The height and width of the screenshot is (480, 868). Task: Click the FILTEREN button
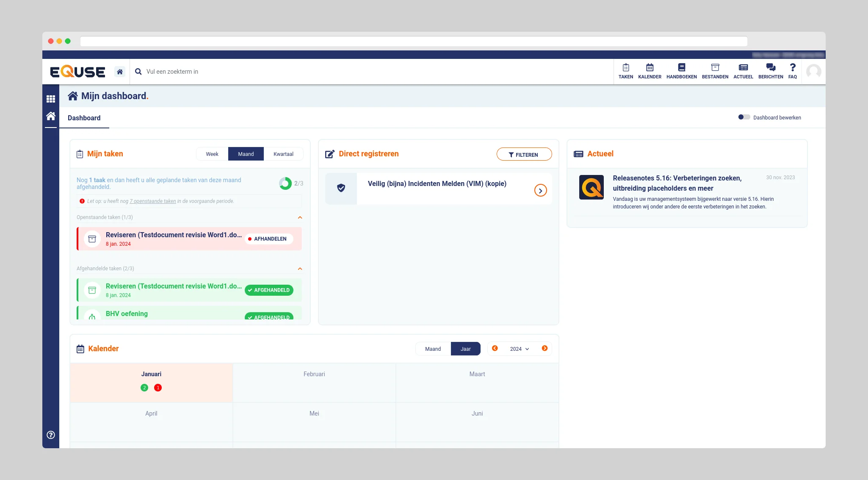(x=524, y=155)
